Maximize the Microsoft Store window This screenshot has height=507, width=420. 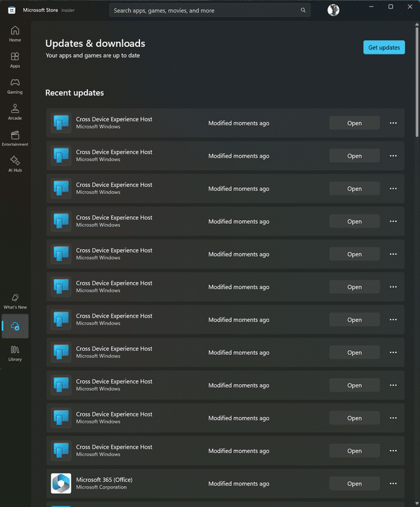click(x=391, y=7)
